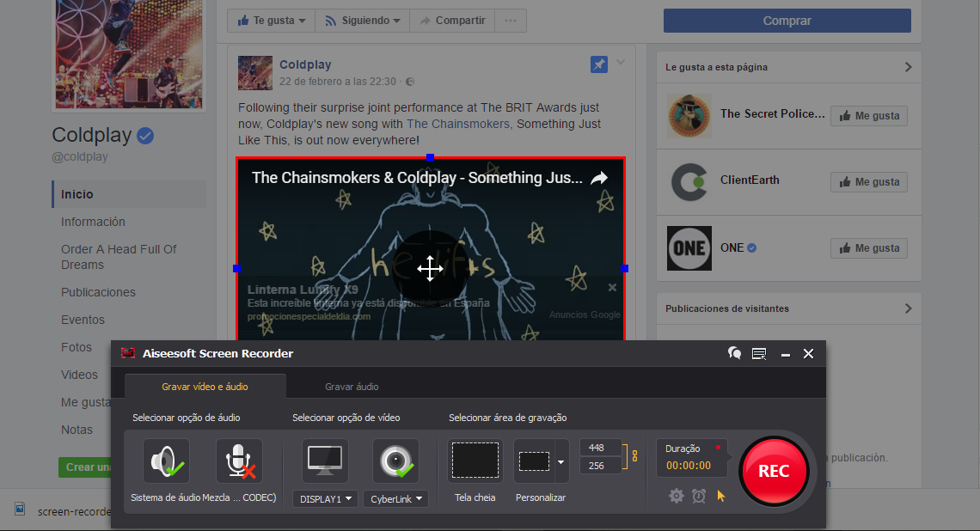Image resolution: width=980 pixels, height=531 pixels.
Task: Toggle the webcam recording option
Action: (395, 461)
